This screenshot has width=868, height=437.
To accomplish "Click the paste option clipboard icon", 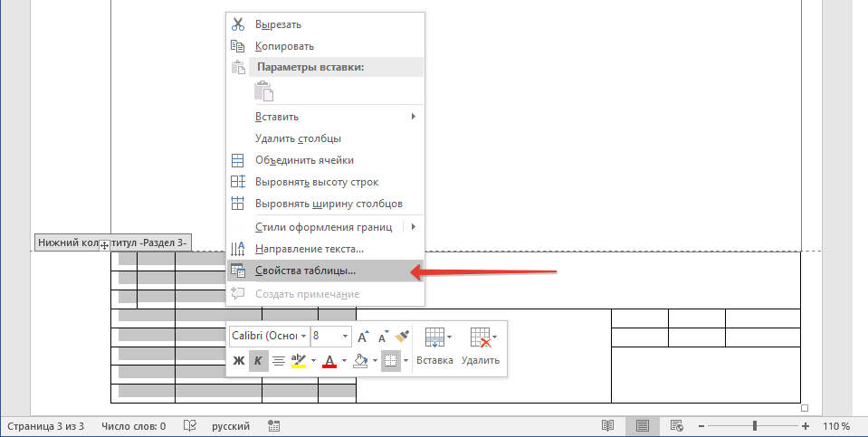I will click(264, 90).
